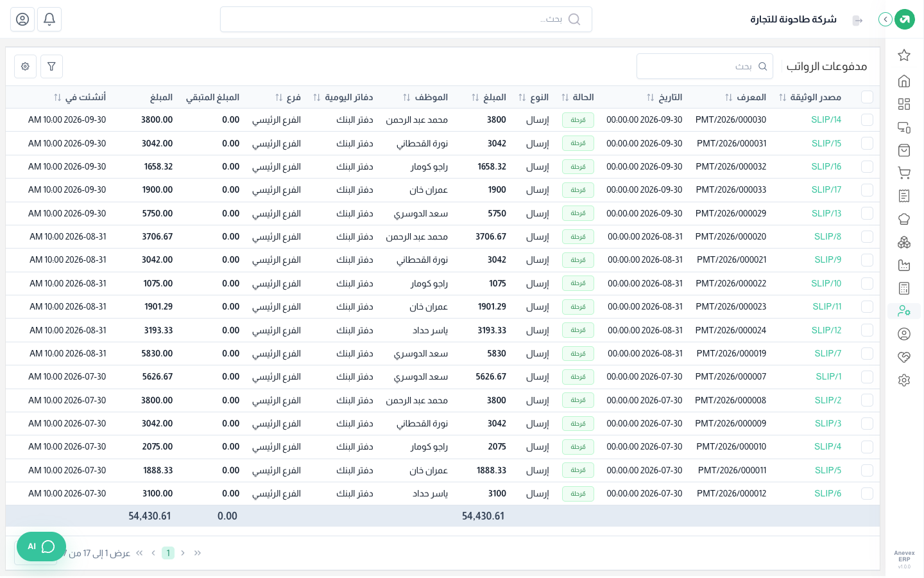Open the user circle icon in sidebar
Screen dimensions: 924x578
tap(904, 334)
